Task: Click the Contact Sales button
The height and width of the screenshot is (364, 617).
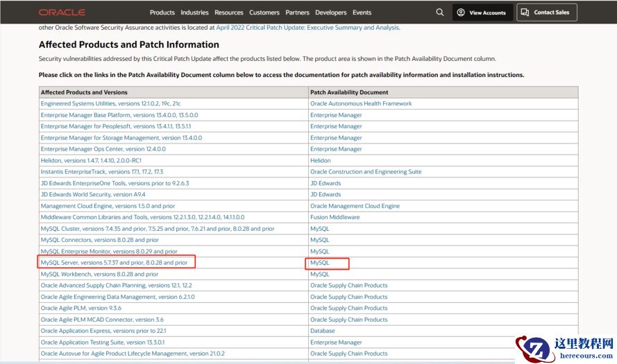Action: 546,12
